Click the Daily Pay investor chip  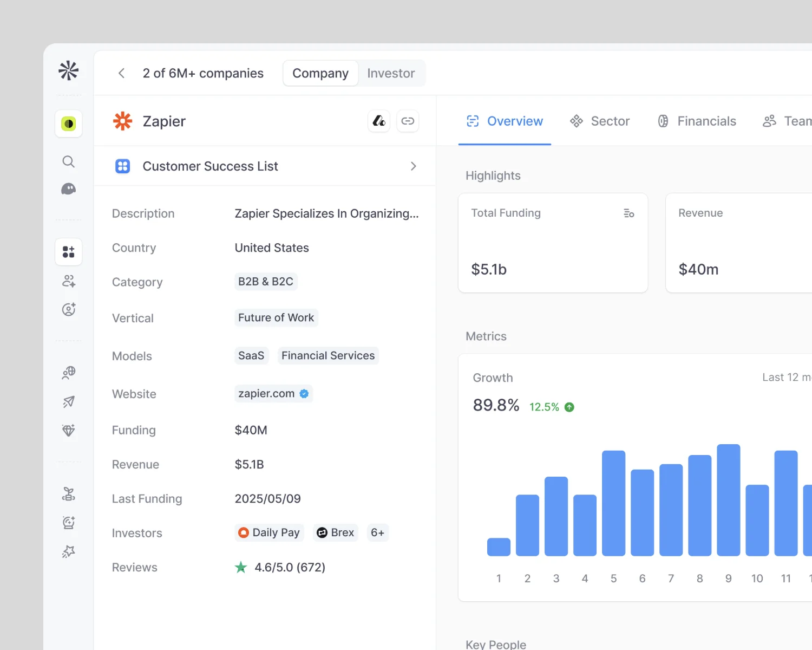[x=270, y=533]
